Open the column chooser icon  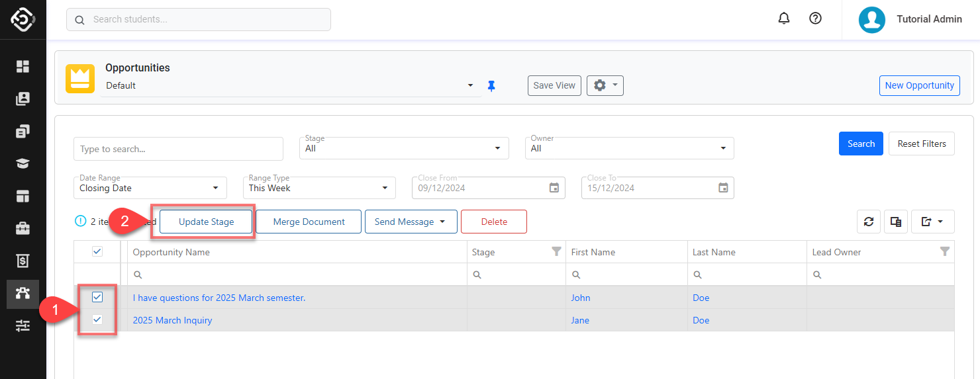(x=896, y=222)
